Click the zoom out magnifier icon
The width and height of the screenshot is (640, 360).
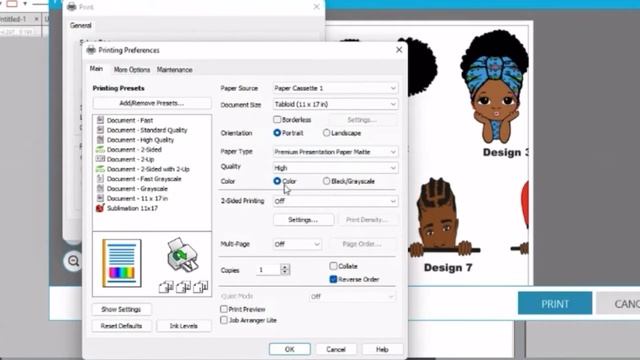73,261
